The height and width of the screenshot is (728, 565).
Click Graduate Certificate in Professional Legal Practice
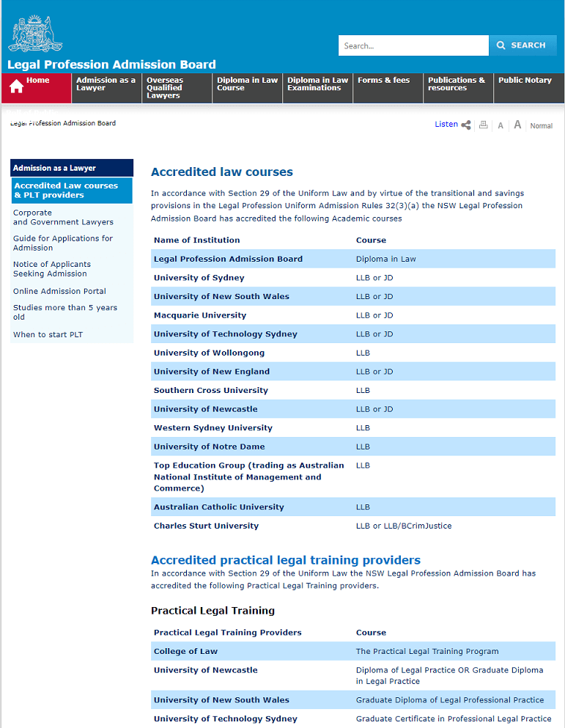pos(454,718)
